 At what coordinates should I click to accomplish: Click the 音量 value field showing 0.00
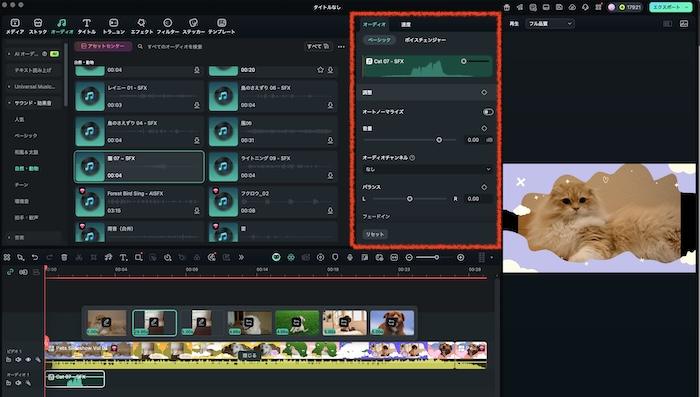click(473, 140)
